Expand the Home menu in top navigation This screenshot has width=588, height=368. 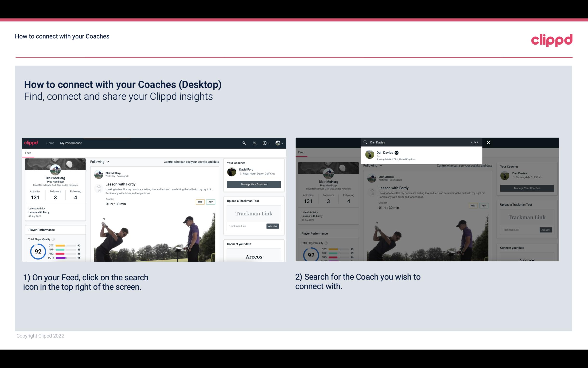point(50,143)
